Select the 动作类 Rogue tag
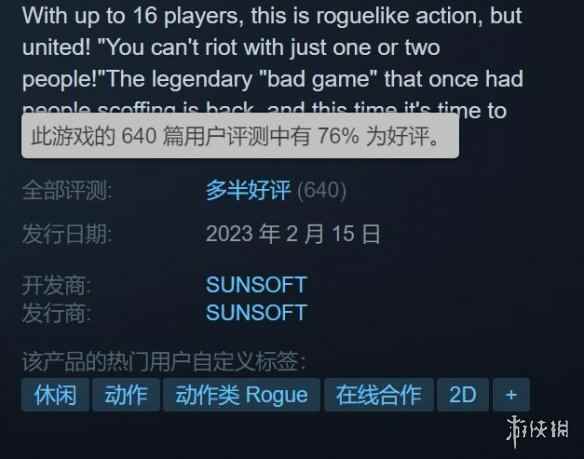The height and width of the screenshot is (459, 584). [242, 395]
